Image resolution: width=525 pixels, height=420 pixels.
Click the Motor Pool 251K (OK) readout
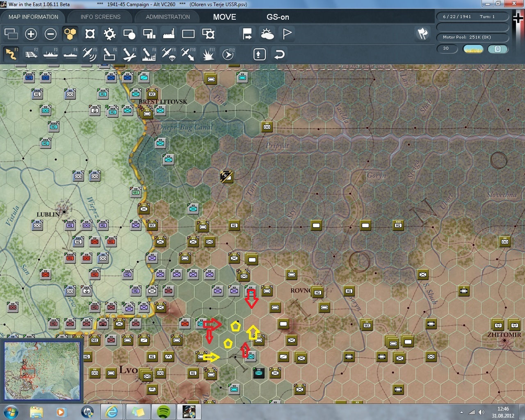472,37
